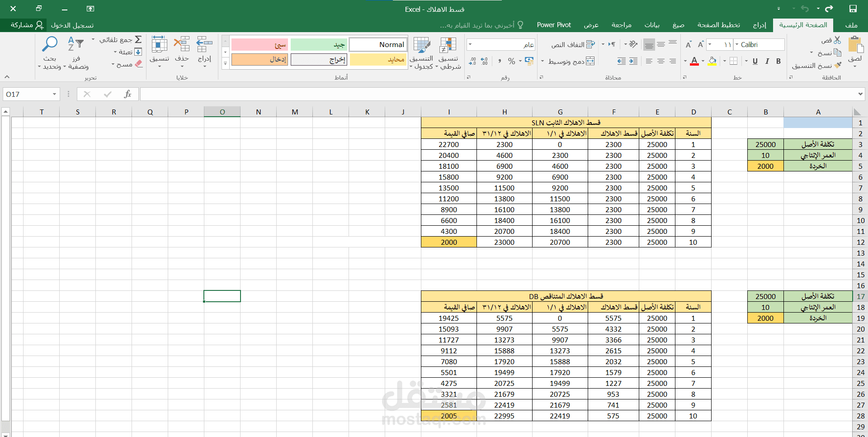
Task: Click the text orientation icon
Action: click(x=633, y=44)
